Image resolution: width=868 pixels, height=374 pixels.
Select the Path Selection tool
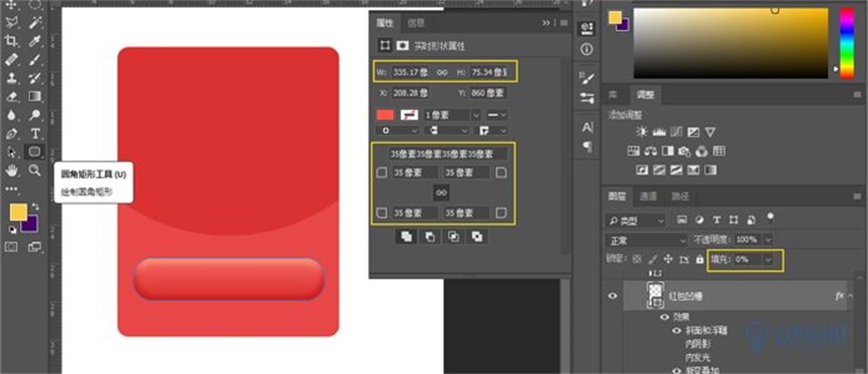[x=11, y=152]
